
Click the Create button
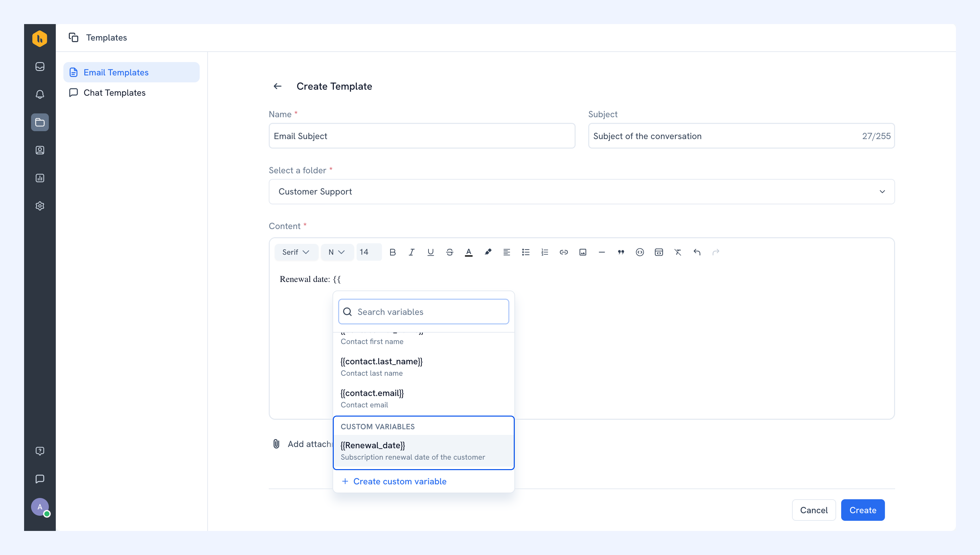tap(862, 510)
